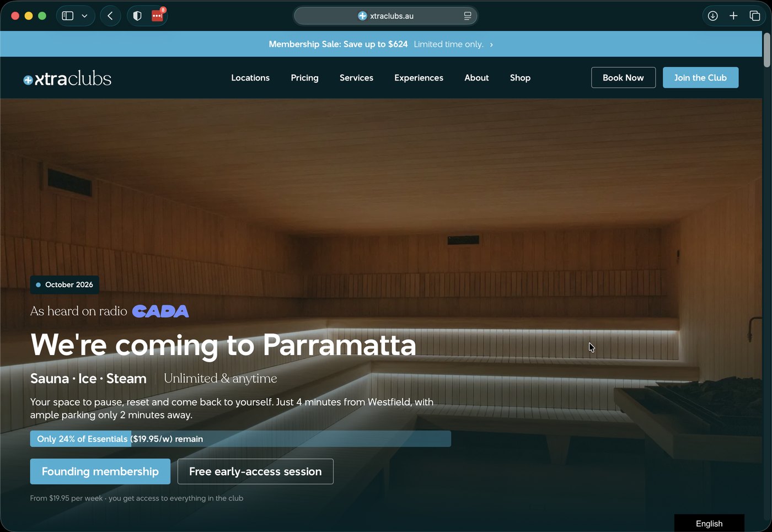Click the red extension icon with badge
The height and width of the screenshot is (532, 772).
(158, 15)
